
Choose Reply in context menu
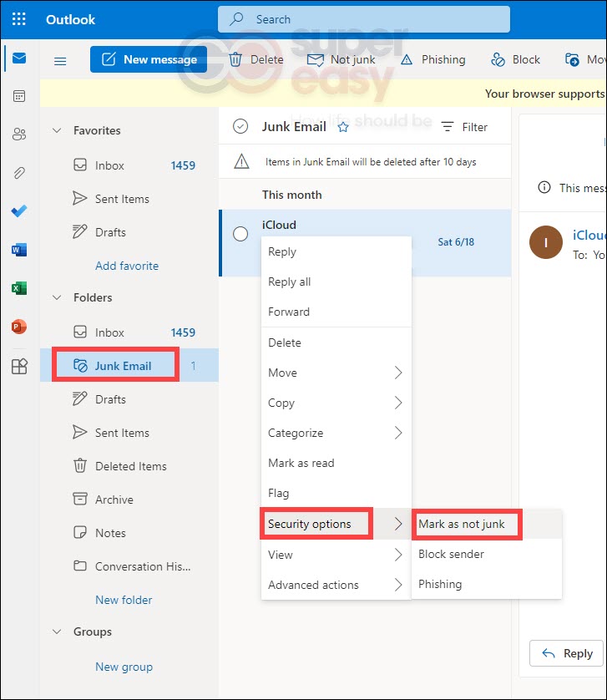(x=336, y=251)
